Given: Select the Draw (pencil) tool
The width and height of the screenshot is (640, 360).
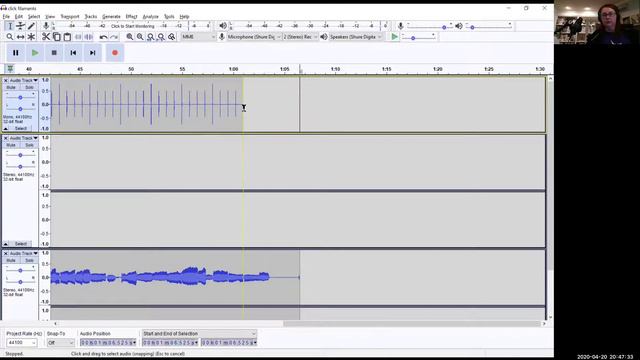Looking at the screenshot, I should [31, 26].
